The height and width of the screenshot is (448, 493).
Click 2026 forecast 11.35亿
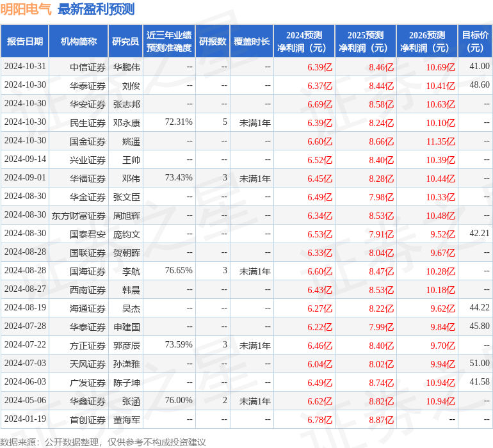pos(440,141)
